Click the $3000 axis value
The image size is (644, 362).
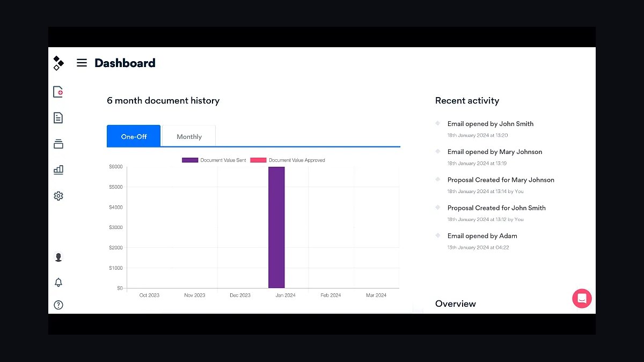pyautogui.click(x=116, y=227)
